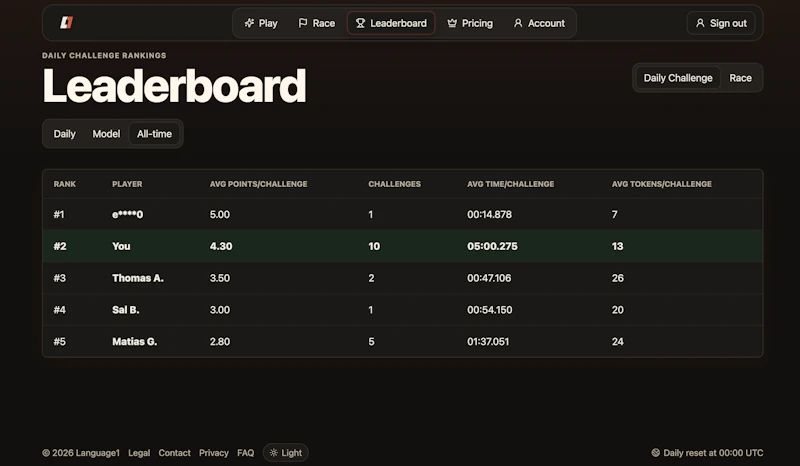This screenshot has height=466, width=800.
Task: Click the clock icon beside Daily reset
Action: (656, 453)
